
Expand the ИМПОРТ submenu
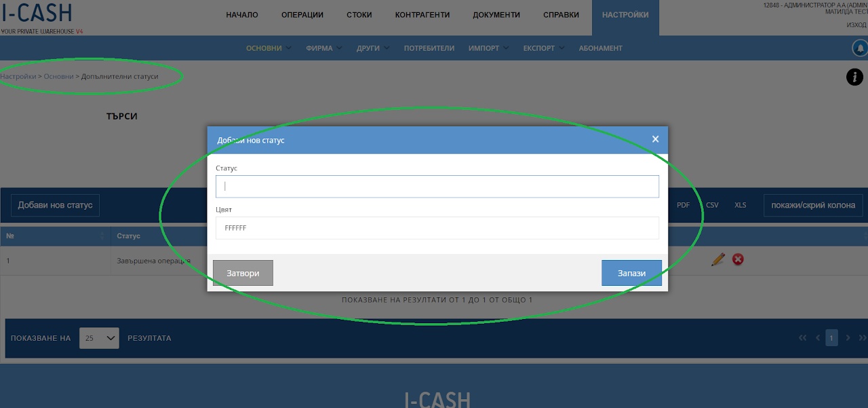[x=489, y=48]
